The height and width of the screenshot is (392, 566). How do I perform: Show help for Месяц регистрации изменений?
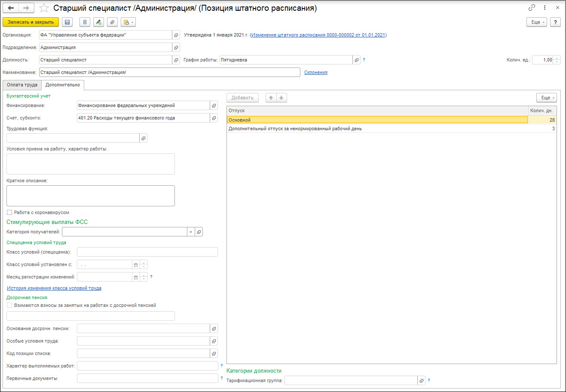151,277
